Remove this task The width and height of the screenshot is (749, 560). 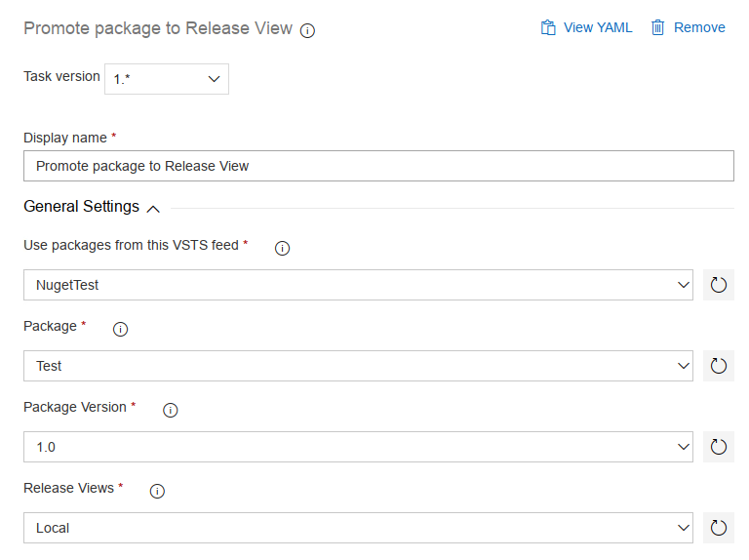tap(698, 27)
